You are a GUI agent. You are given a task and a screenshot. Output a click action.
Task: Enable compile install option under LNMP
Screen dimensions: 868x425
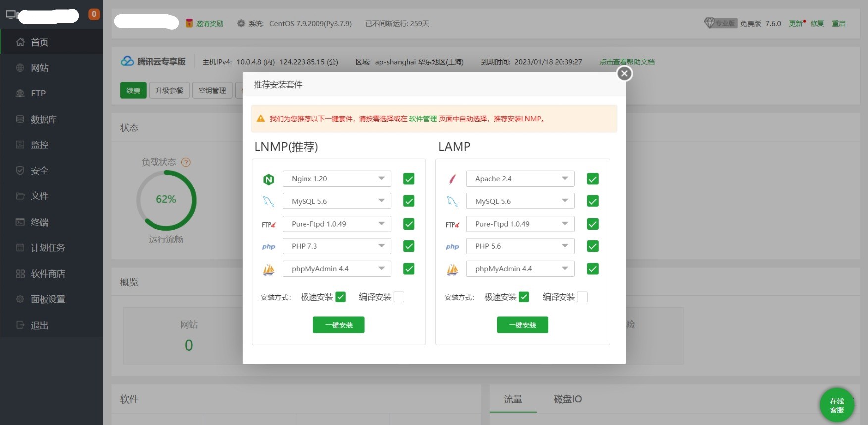tap(399, 297)
